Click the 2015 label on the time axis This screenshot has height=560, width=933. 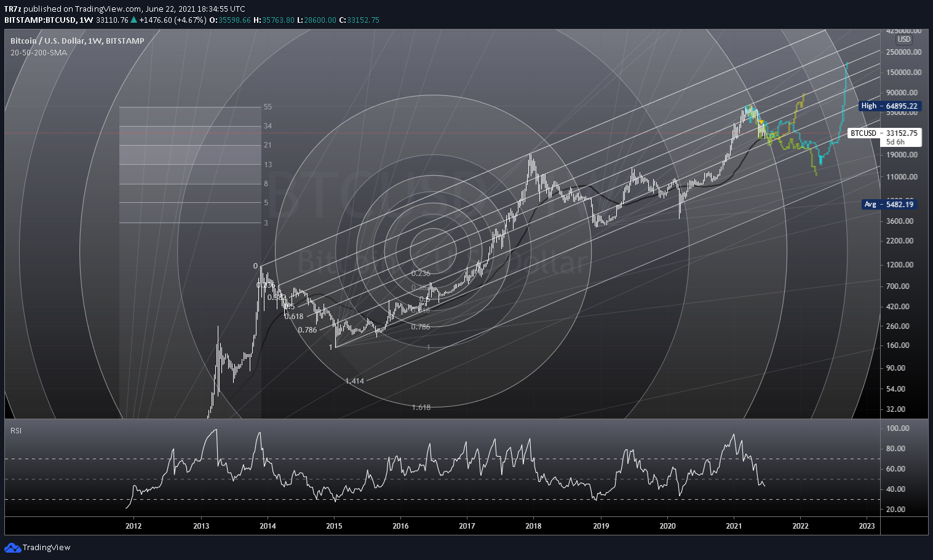[x=334, y=526]
